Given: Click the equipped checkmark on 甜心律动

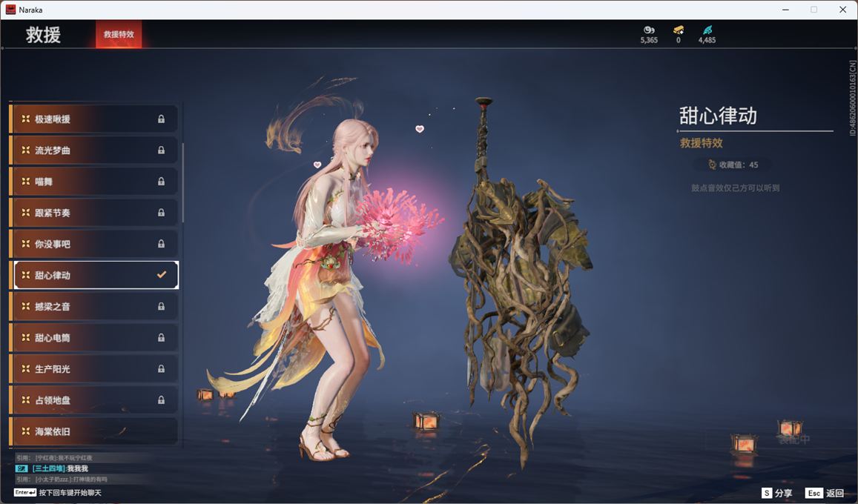Looking at the screenshot, I should click(162, 274).
